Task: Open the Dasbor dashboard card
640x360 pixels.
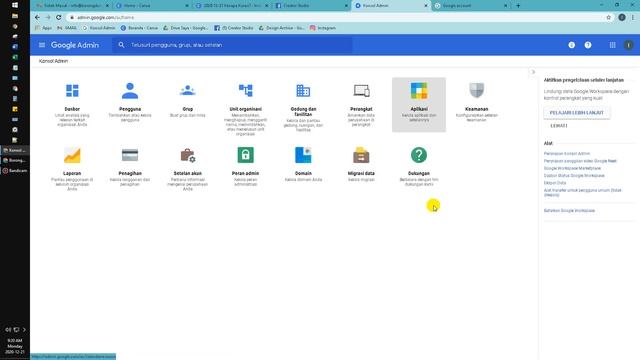Action: [72, 104]
